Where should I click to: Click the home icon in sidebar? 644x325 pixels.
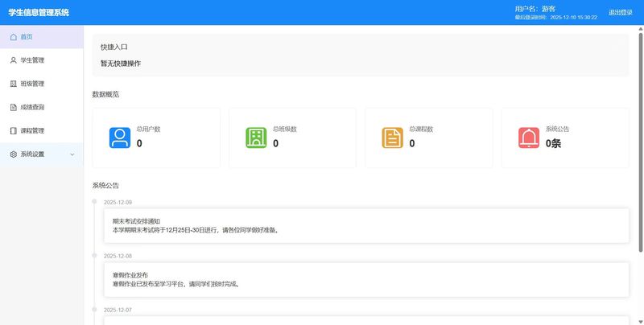click(13, 37)
